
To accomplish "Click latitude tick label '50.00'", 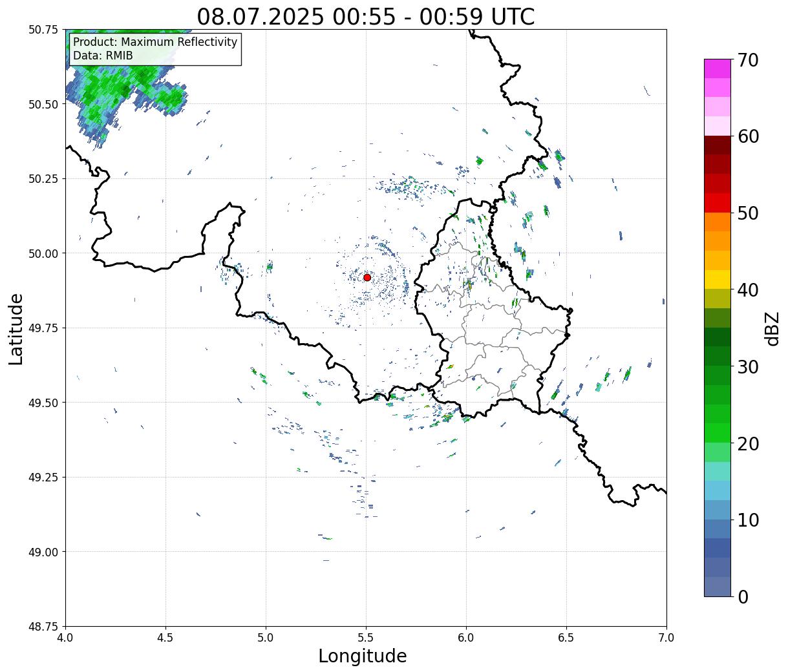I will tap(43, 253).
